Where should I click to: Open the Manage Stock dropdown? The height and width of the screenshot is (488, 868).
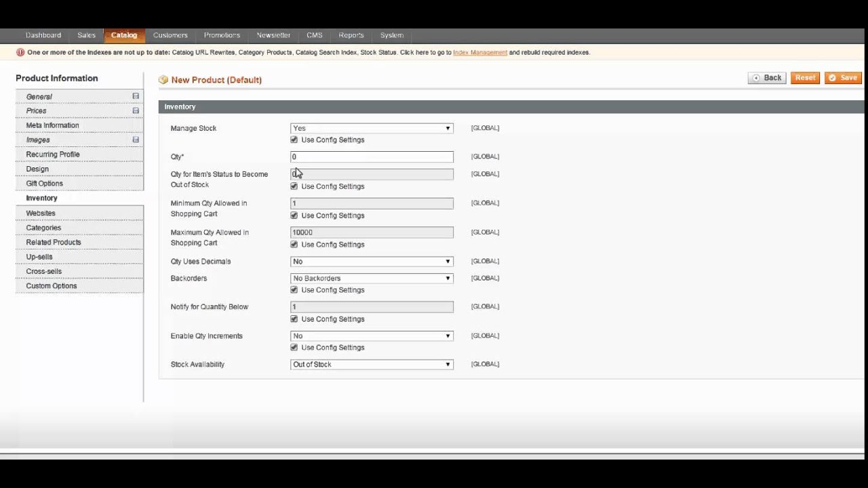coord(372,128)
